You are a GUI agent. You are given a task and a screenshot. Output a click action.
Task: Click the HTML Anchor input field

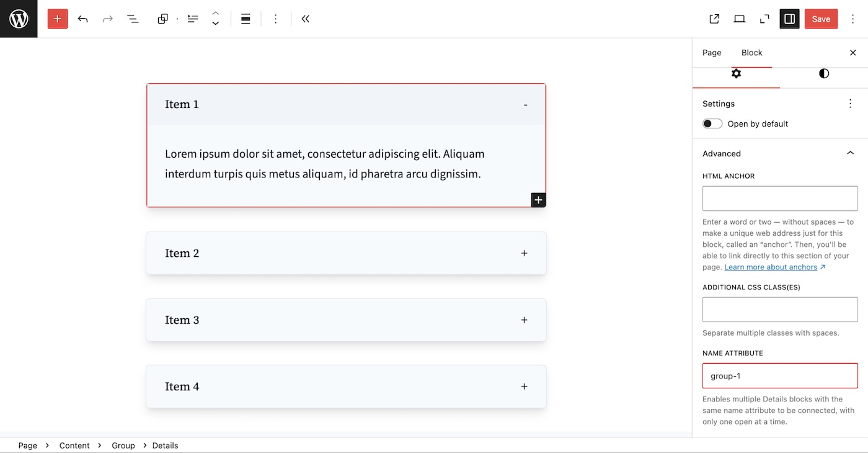pyautogui.click(x=779, y=199)
